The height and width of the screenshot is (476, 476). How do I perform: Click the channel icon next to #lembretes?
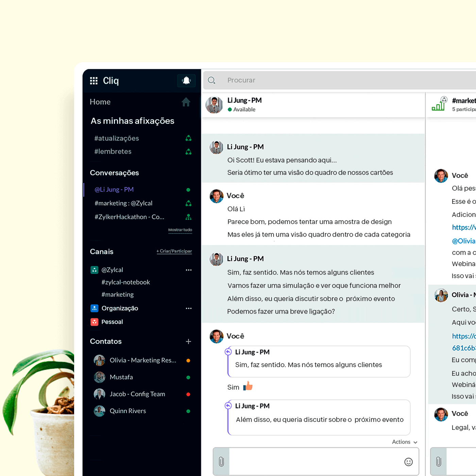188,152
